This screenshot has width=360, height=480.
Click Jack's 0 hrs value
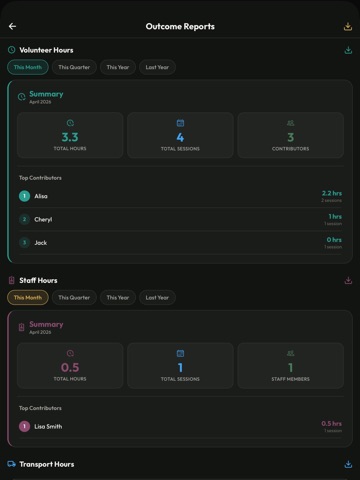tap(334, 240)
